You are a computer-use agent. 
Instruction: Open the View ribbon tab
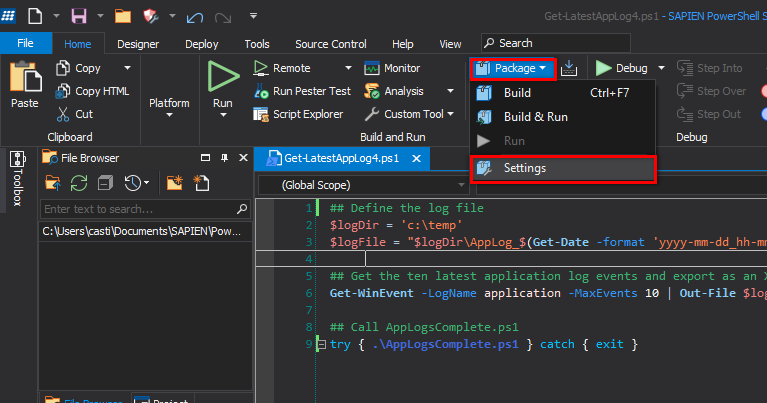click(x=450, y=44)
